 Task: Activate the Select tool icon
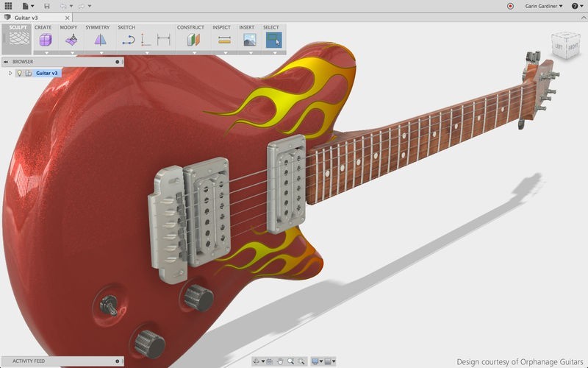[273, 40]
